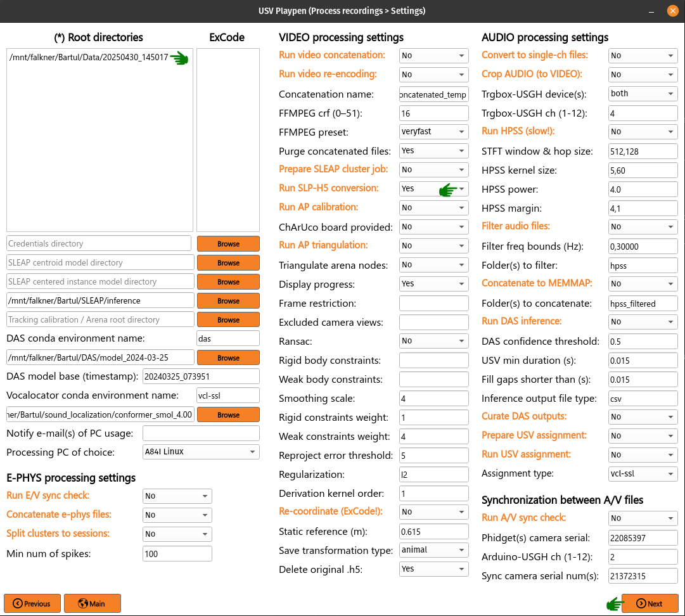
Task: Edit Sync camera serial num(s) field
Action: [643, 576]
